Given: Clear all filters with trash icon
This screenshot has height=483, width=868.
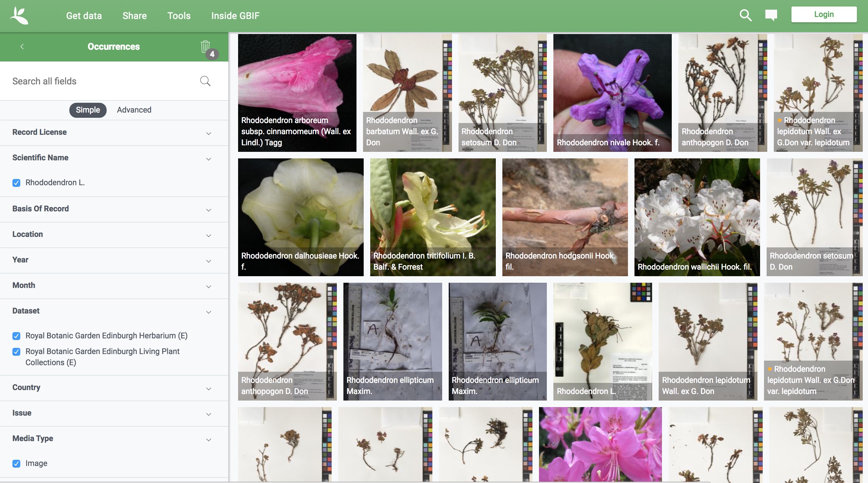Looking at the screenshot, I should tap(205, 46).
